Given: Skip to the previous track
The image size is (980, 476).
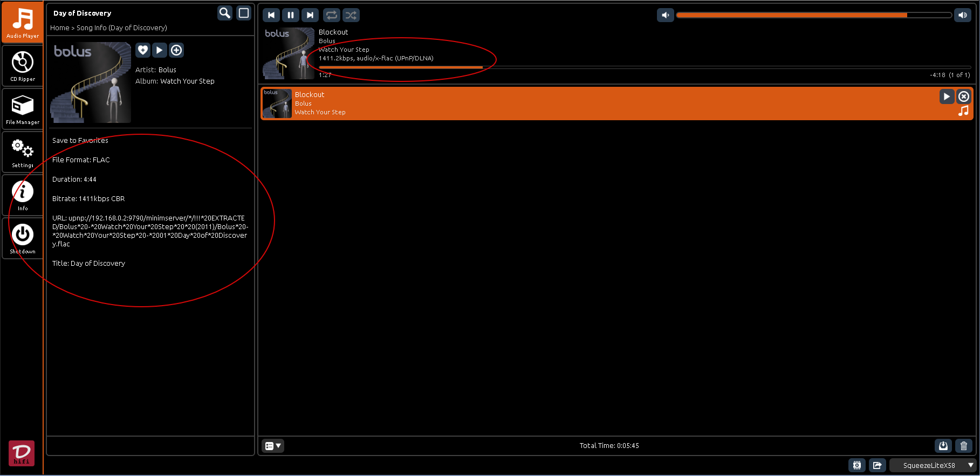Looking at the screenshot, I should point(271,15).
